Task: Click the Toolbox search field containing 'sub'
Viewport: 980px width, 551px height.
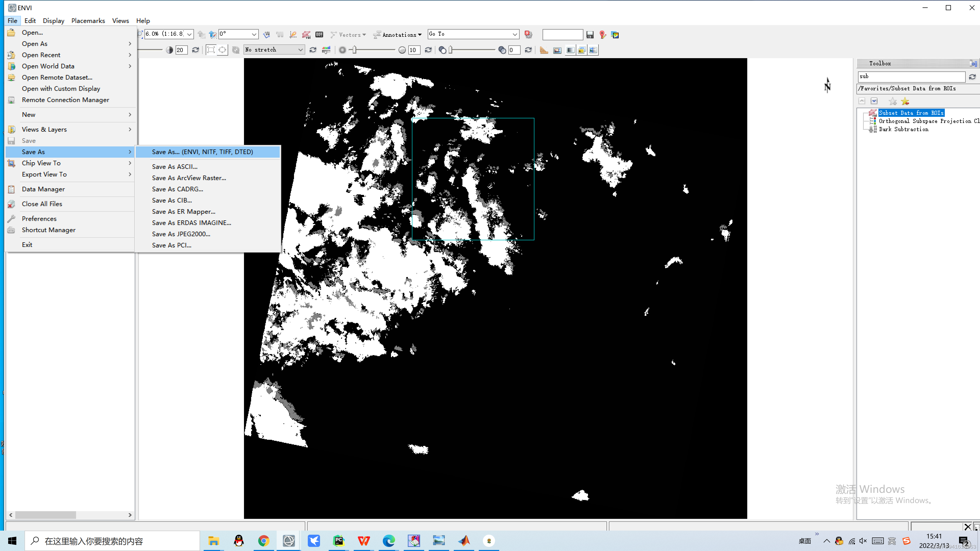Action: tap(911, 77)
